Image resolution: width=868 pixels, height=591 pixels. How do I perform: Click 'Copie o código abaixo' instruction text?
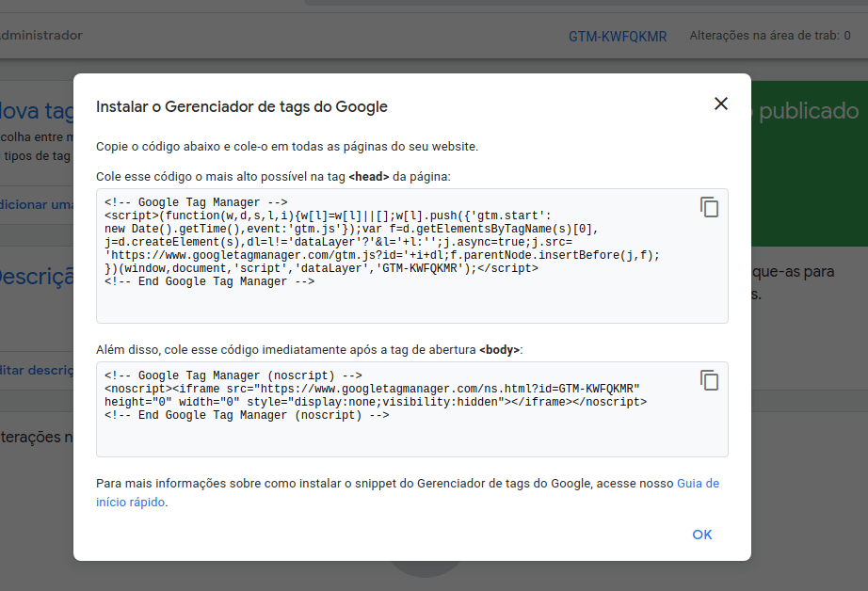coord(287,147)
